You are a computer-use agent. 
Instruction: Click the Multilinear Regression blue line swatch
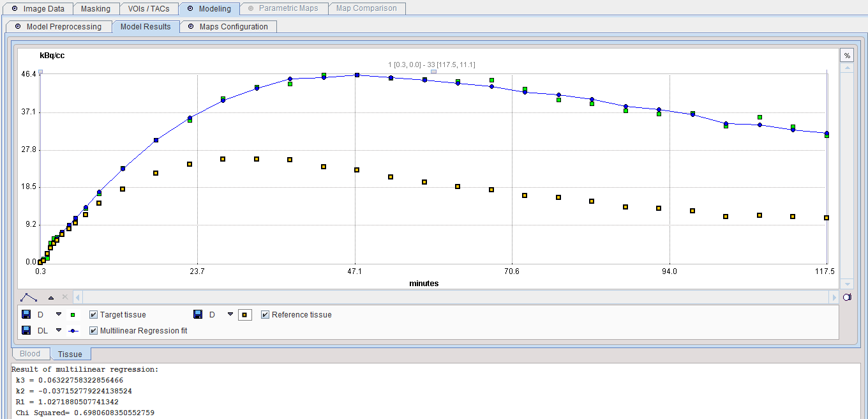[x=75, y=331]
